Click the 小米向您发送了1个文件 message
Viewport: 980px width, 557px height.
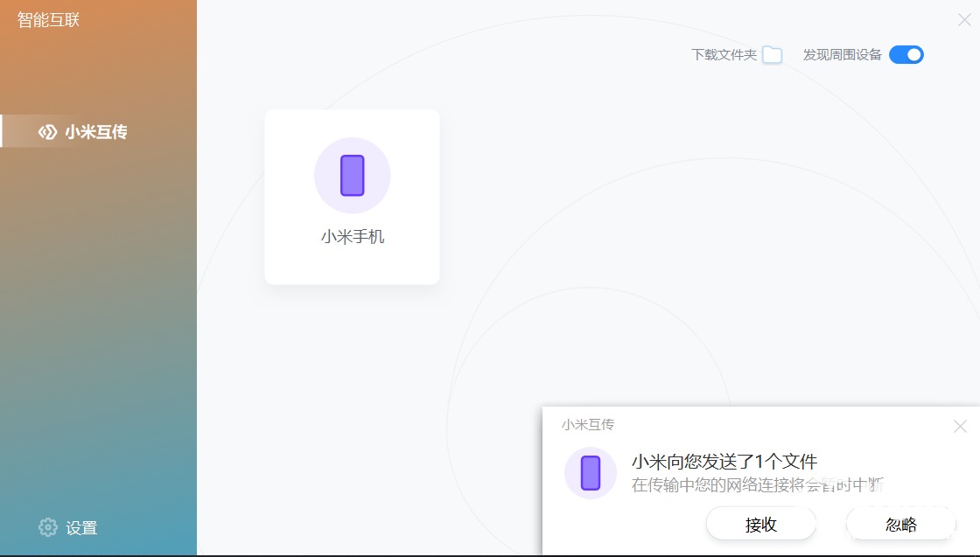pos(724,462)
